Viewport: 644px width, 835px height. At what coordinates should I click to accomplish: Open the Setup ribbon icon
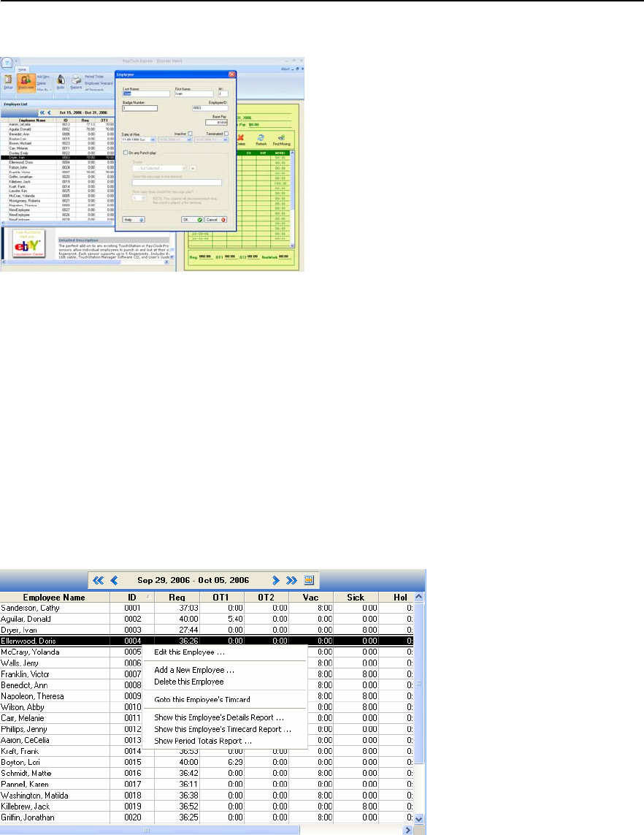pos(8,82)
